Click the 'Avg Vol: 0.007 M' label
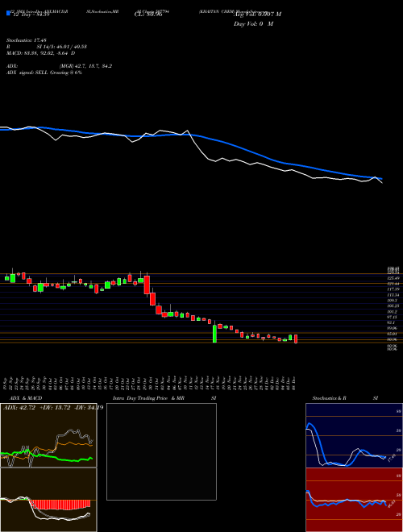The image size is (403, 532). (x=257, y=15)
